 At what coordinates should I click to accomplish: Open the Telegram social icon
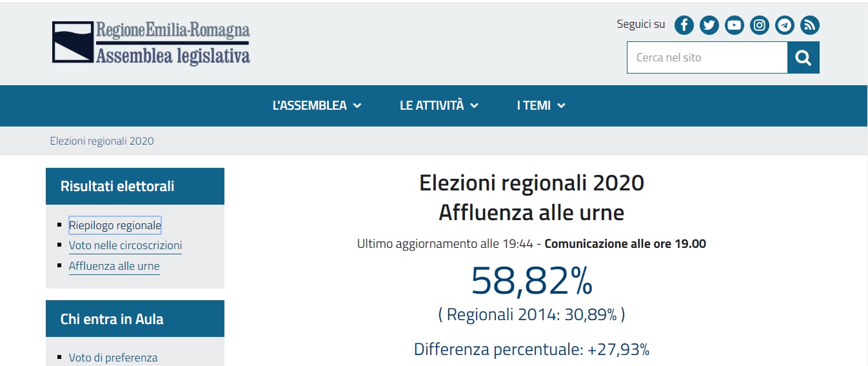(785, 25)
